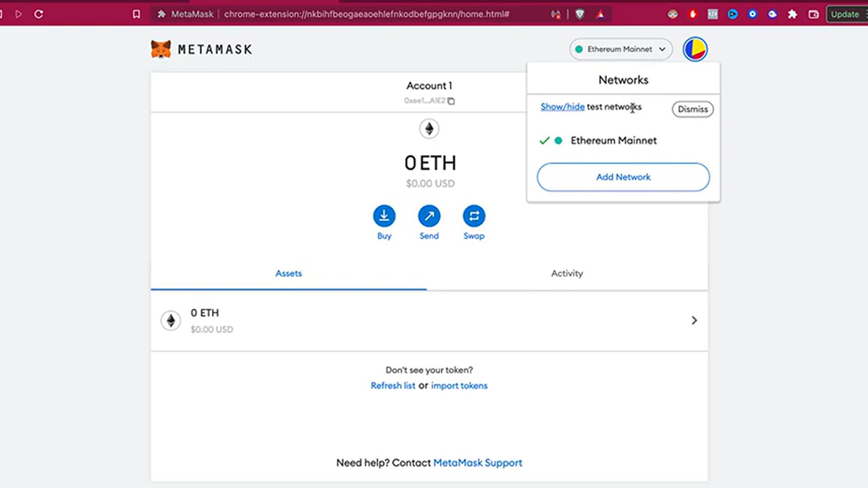
Task: Bookmark this page using the bookmark icon
Action: click(136, 14)
